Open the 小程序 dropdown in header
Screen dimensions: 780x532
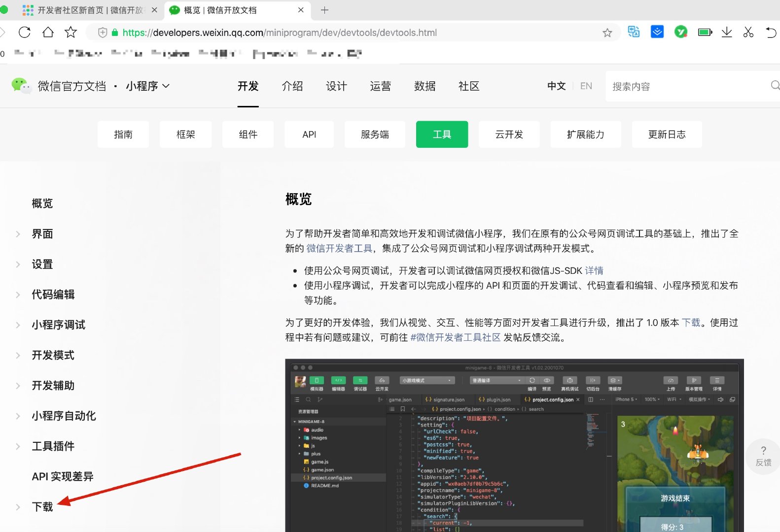point(147,86)
